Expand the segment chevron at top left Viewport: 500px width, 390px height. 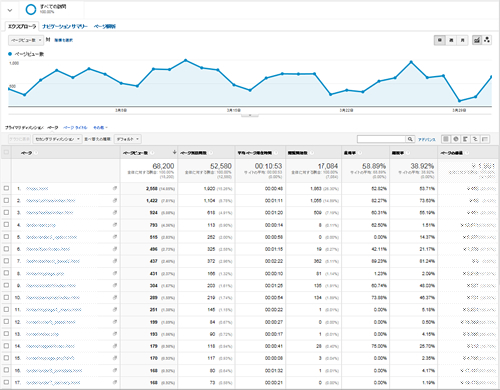[10, 10]
